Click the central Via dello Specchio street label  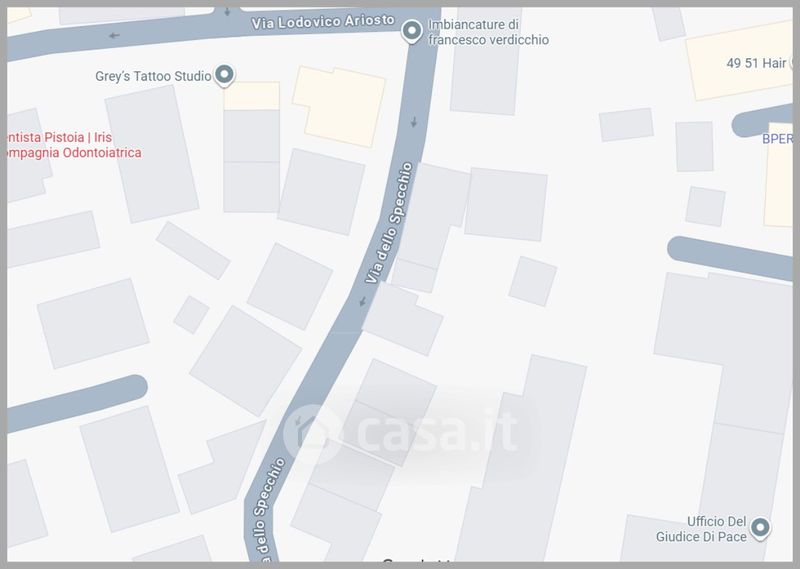[x=389, y=222]
